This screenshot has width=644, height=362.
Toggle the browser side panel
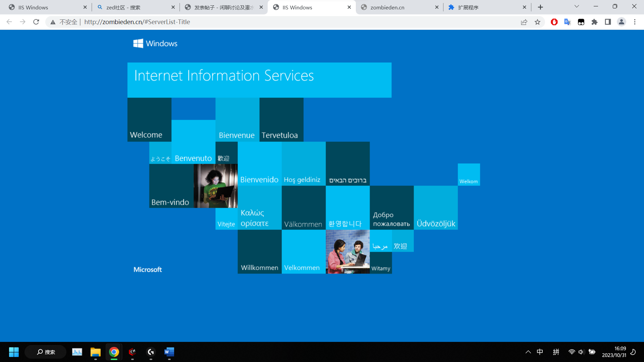[x=608, y=22]
